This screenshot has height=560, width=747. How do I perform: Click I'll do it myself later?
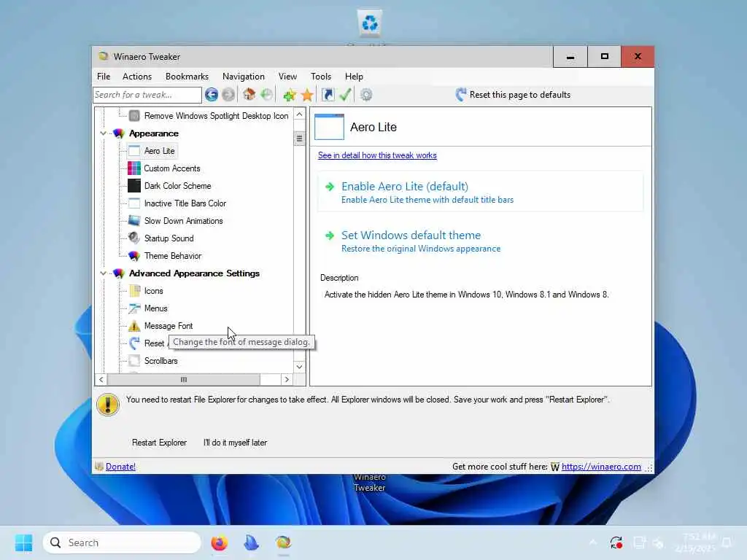click(x=235, y=443)
